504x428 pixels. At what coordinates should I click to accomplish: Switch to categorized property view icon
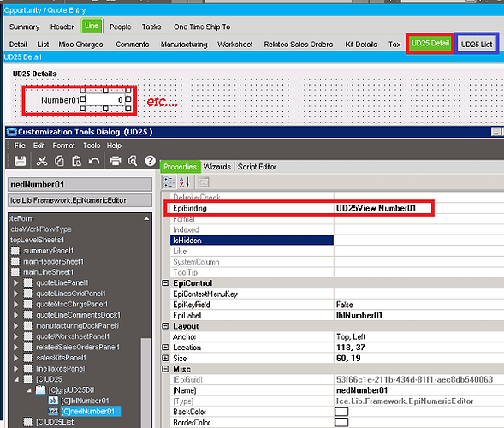point(169,182)
